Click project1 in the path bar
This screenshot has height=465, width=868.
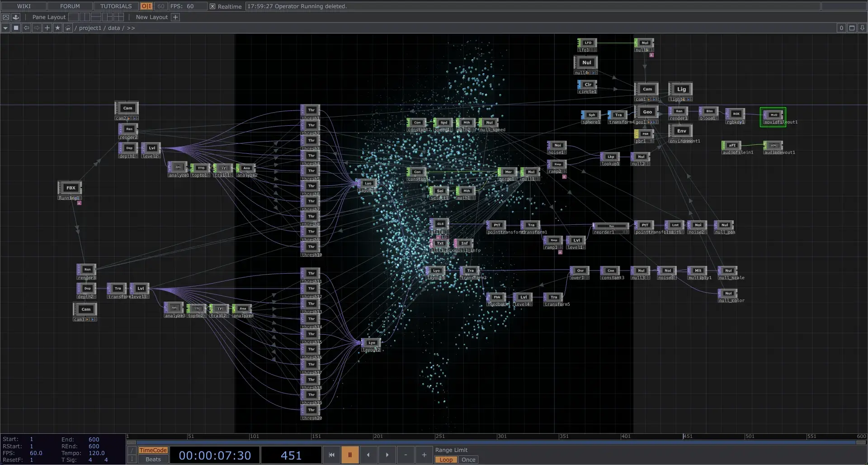[90, 28]
